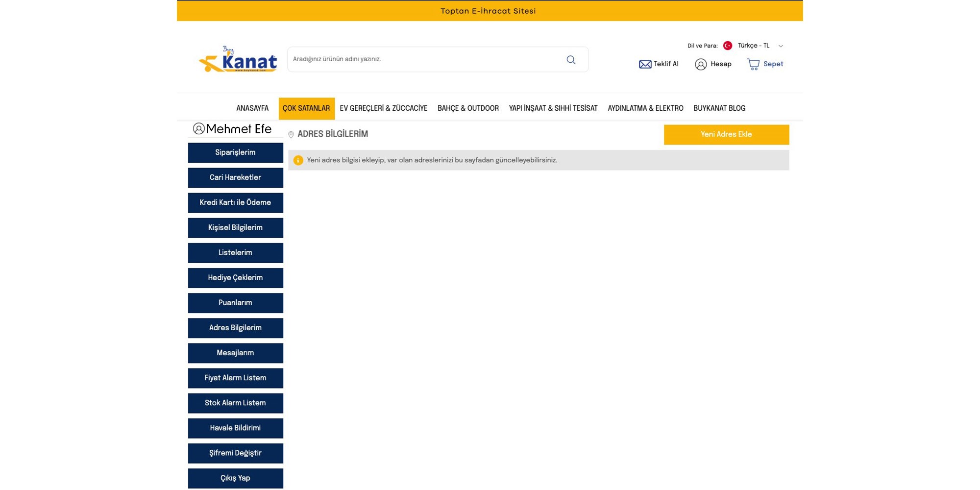Viewport: 980px width, 490px height.
Task: Open YAPI İNŞAAT & SIHHİ TESİSAT menu
Action: click(x=553, y=108)
